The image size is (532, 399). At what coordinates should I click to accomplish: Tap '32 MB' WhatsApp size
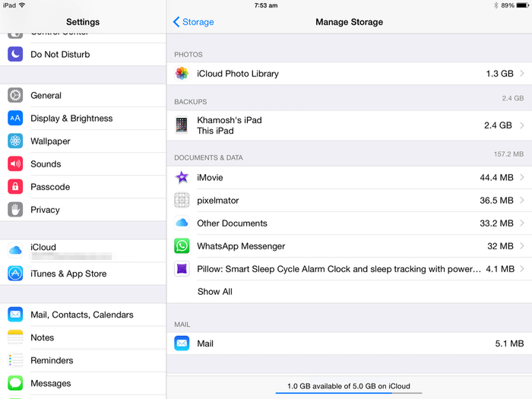point(500,245)
